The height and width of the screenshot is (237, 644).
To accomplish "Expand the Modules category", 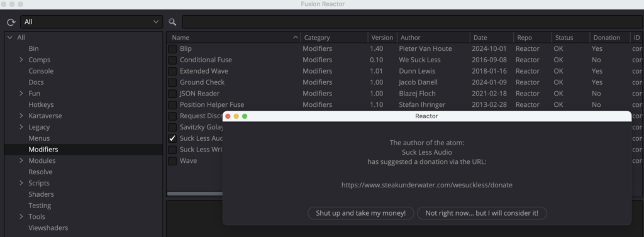I will point(21,160).
